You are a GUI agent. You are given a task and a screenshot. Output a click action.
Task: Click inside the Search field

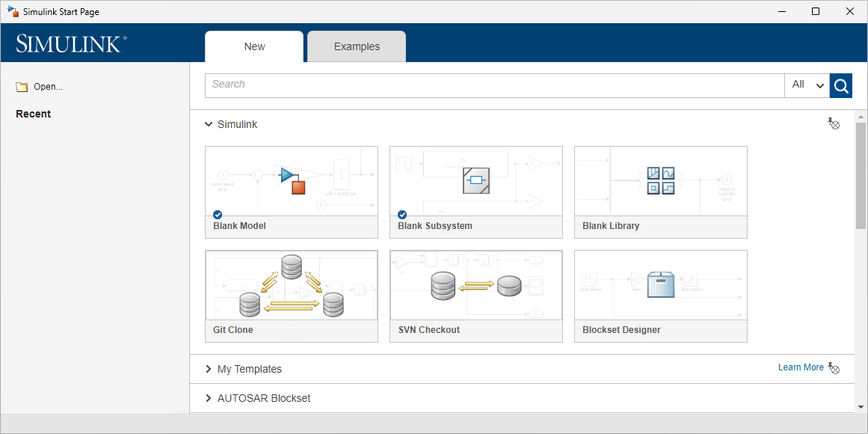[449, 85]
